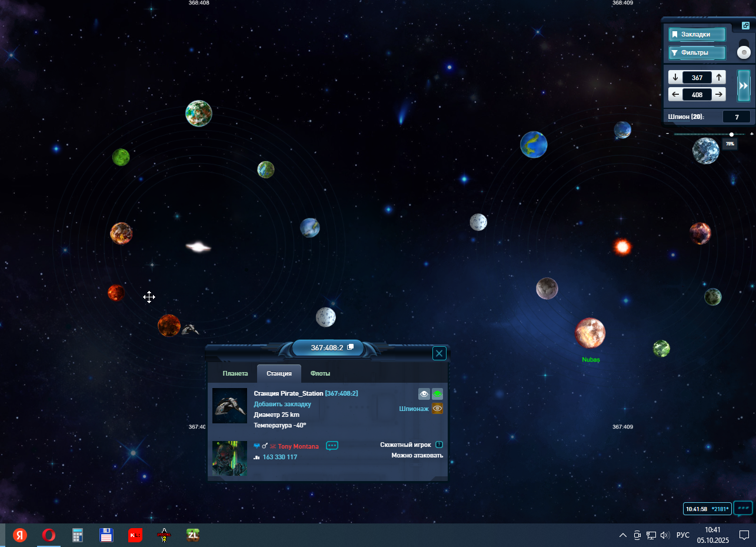Click the left arrow beside 408
The width and height of the screenshot is (756, 547).
(675, 94)
